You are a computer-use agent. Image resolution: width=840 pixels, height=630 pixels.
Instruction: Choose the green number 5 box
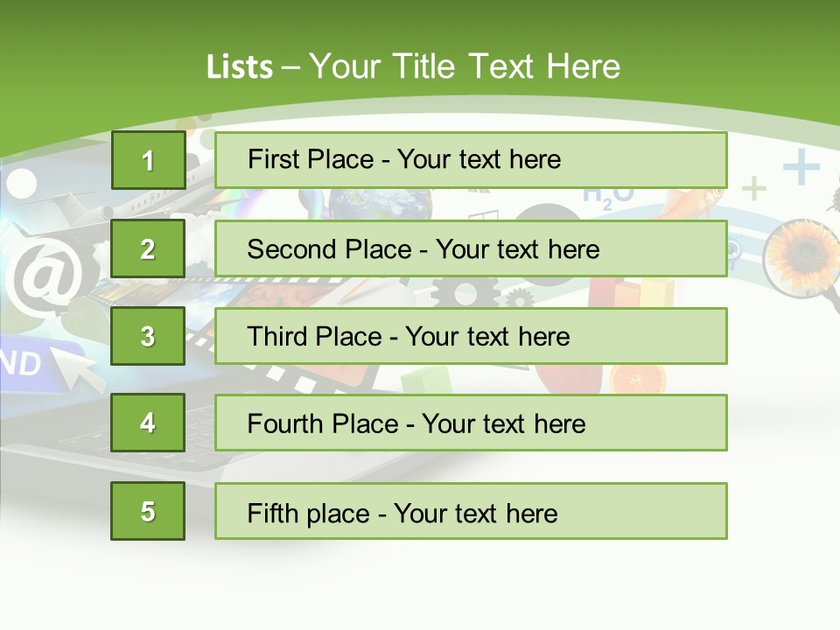148,511
